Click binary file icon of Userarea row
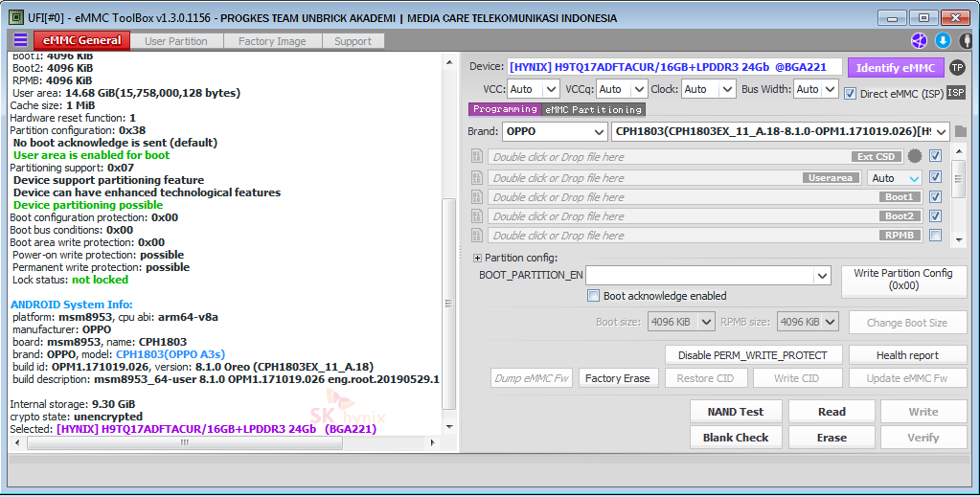 [x=477, y=177]
